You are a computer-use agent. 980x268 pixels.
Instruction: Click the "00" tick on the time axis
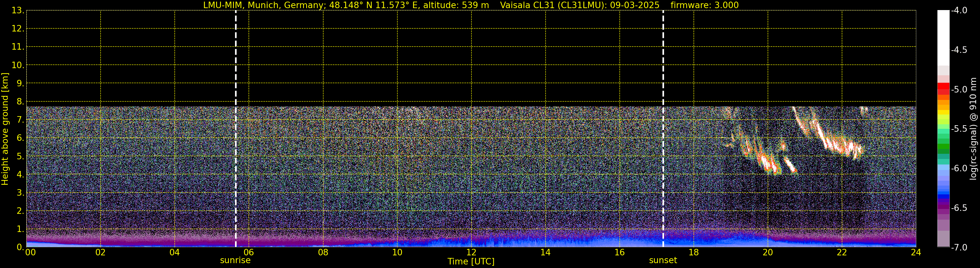(x=31, y=252)
